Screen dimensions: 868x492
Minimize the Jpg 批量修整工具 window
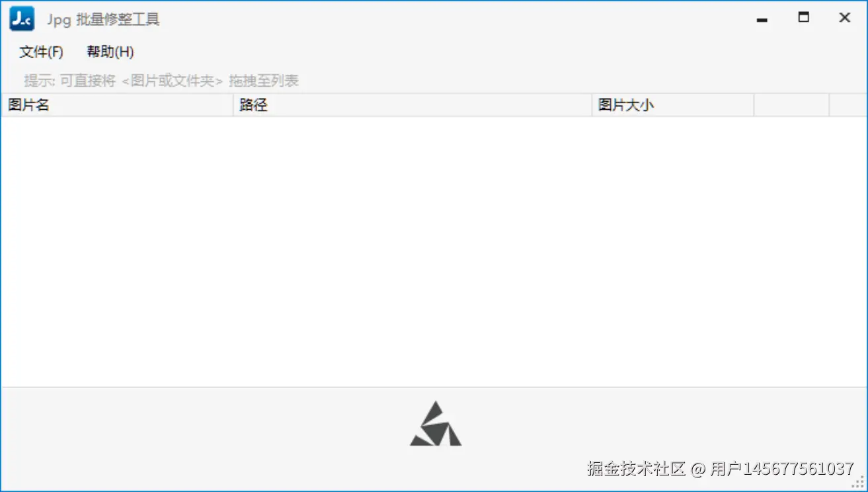pyautogui.click(x=762, y=19)
